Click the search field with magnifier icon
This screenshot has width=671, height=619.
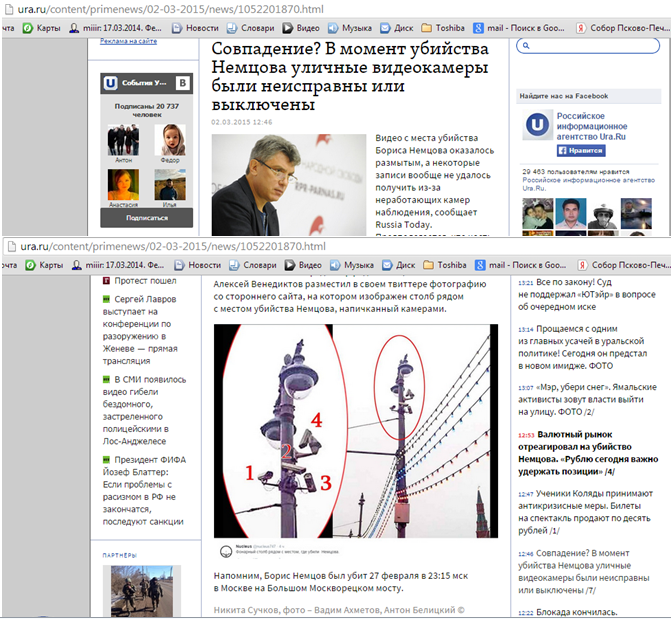coord(588,45)
